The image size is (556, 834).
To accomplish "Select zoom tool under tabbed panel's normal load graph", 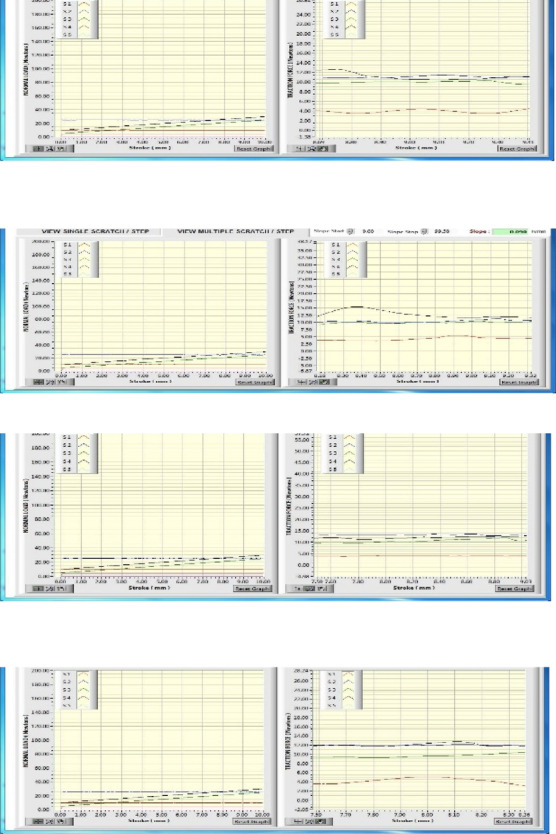I will point(50,382).
